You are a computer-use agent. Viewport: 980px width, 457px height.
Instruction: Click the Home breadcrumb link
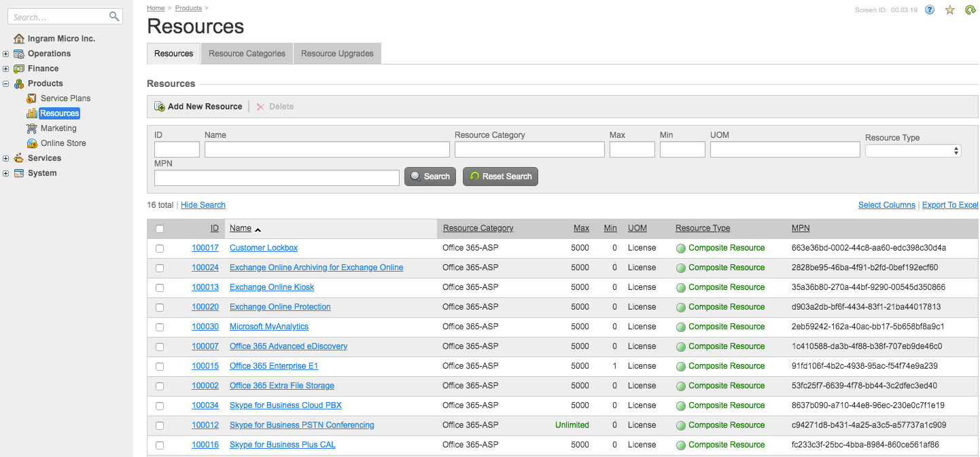(x=156, y=8)
